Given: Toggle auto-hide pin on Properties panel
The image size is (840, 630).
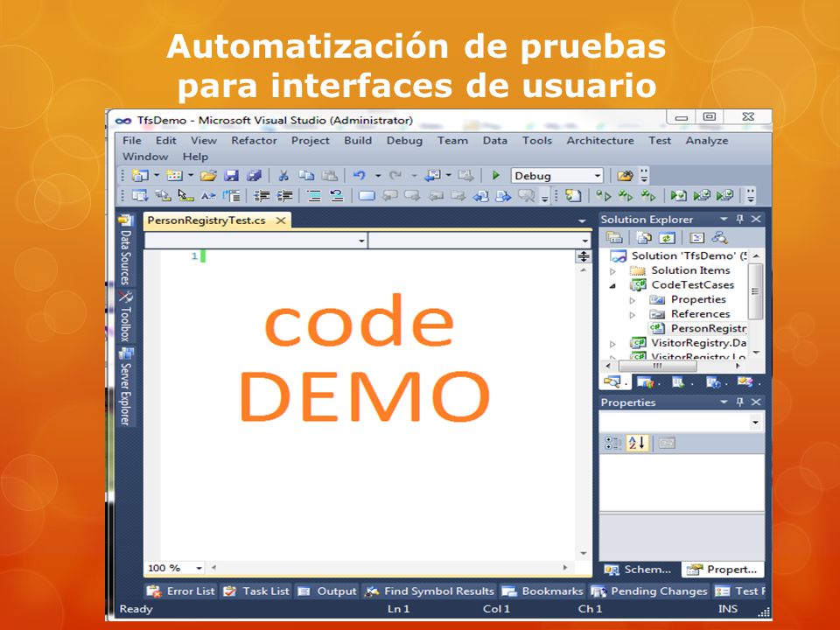Looking at the screenshot, I should (x=740, y=402).
